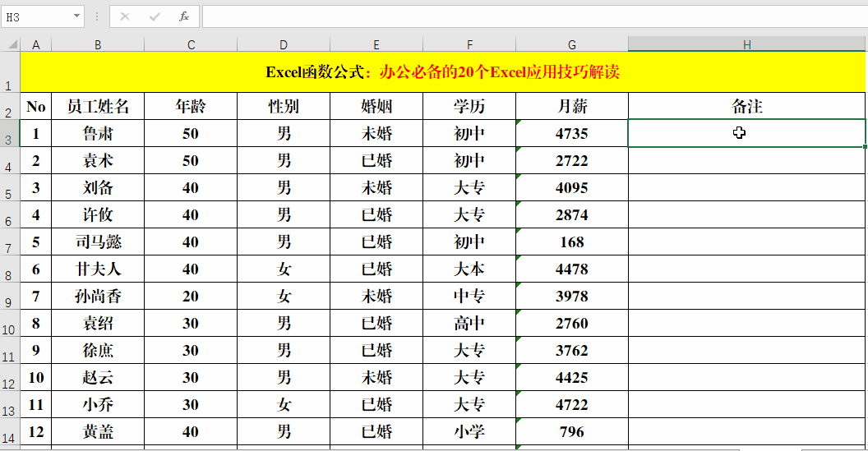This screenshot has width=868, height=451.
Task: Click the yellow title cell about Excel技巧解读
Action: 443,72
